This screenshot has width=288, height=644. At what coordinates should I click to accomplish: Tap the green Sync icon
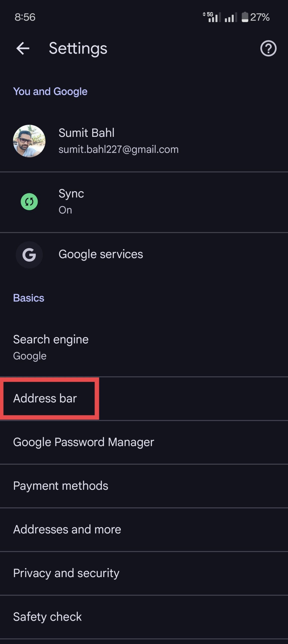tap(29, 202)
